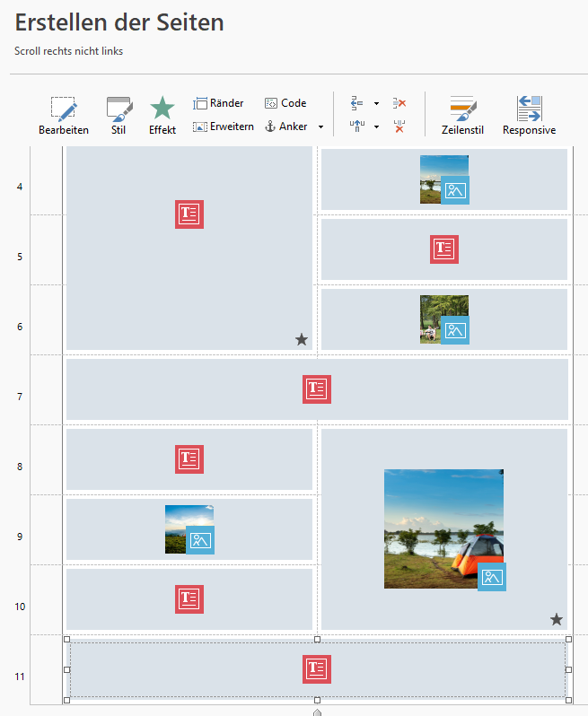Image resolution: width=588 pixels, height=716 pixels.
Task: Click the delete row icon
Action: click(399, 104)
